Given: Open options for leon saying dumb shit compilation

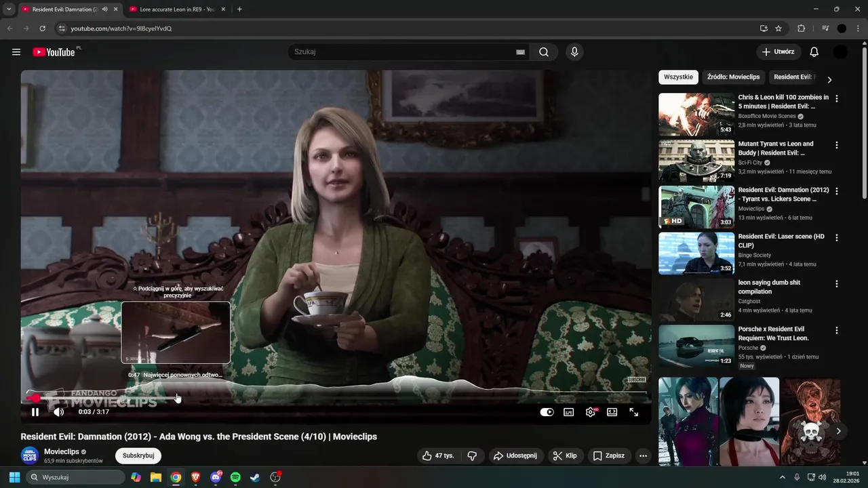Looking at the screenshot, I should 837,284.
